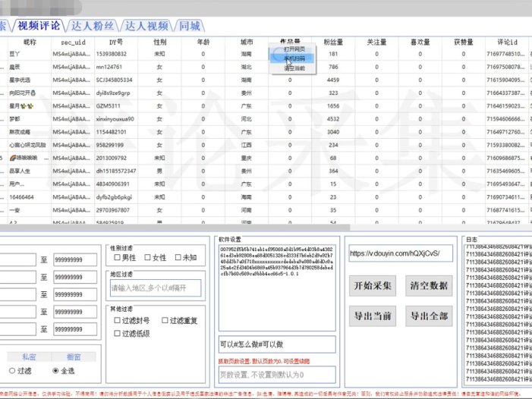
Task: Select the DY号 cell mn124761
Action: (x=116, y=67)
